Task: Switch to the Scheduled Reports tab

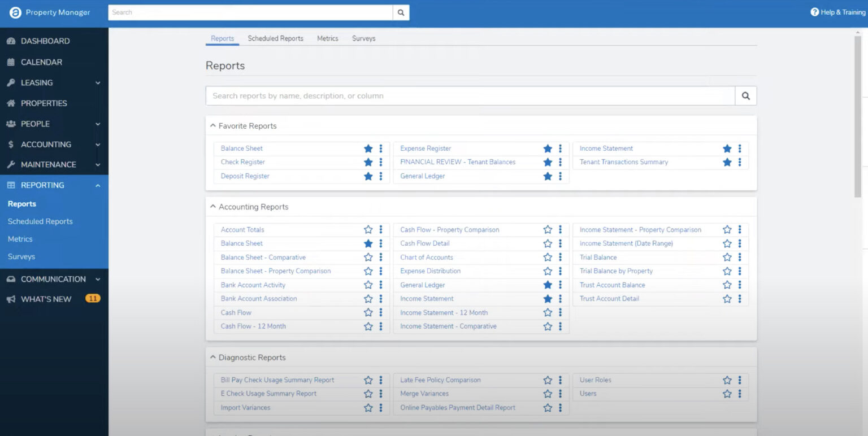Action: [275, 38]
